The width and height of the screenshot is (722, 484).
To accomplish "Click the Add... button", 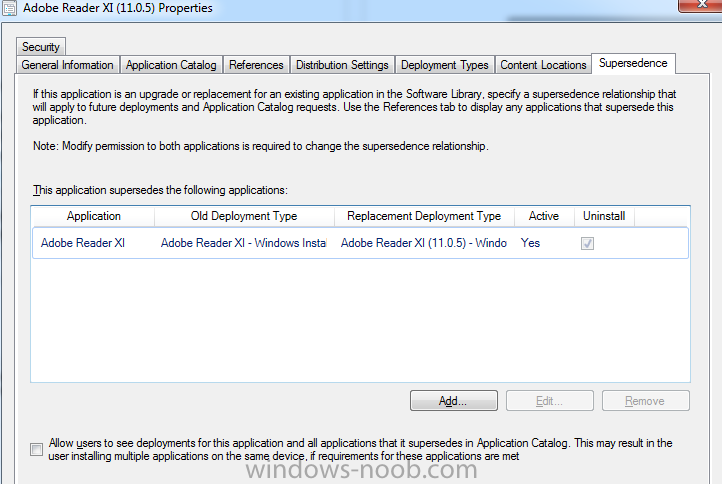I will click(454, 401).
